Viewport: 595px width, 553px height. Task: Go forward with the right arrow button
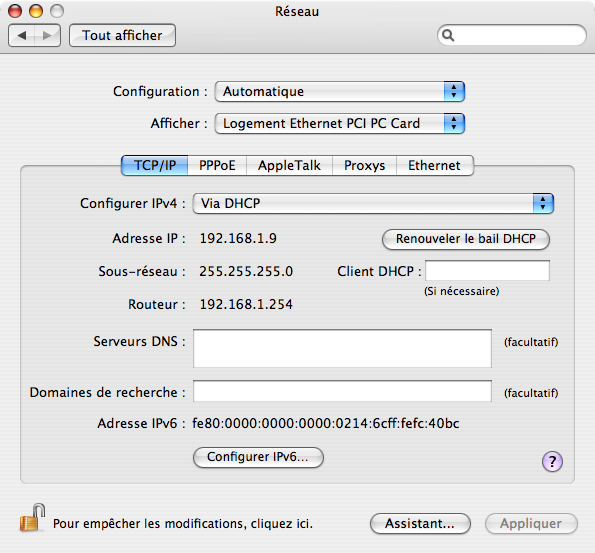pos(47,36)
